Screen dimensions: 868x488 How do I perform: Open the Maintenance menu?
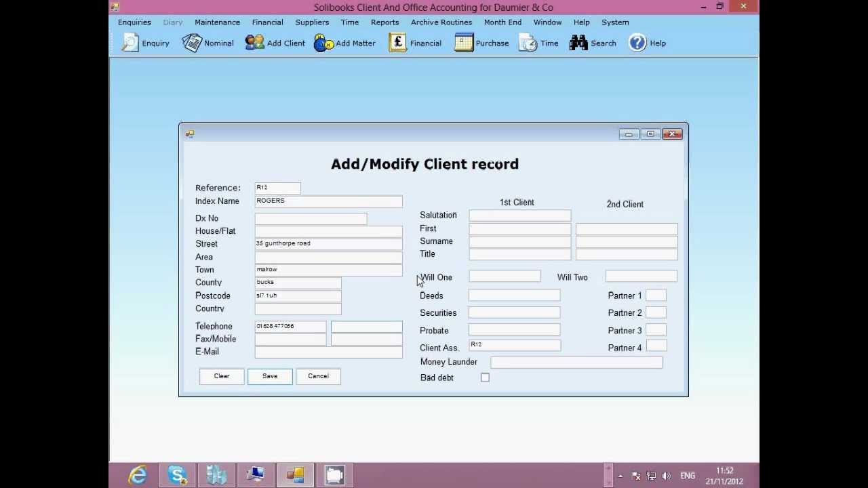[x=217, y=22]
